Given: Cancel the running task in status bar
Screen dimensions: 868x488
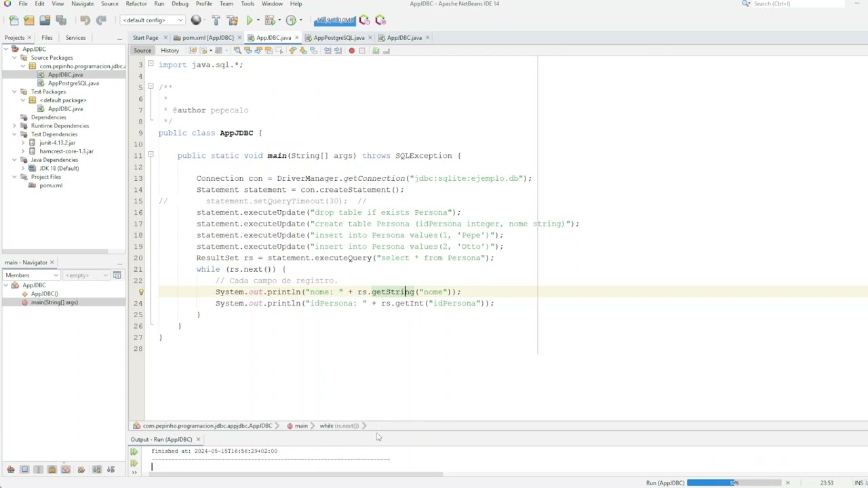Looking at the screenshot, I should coord(787,483).
